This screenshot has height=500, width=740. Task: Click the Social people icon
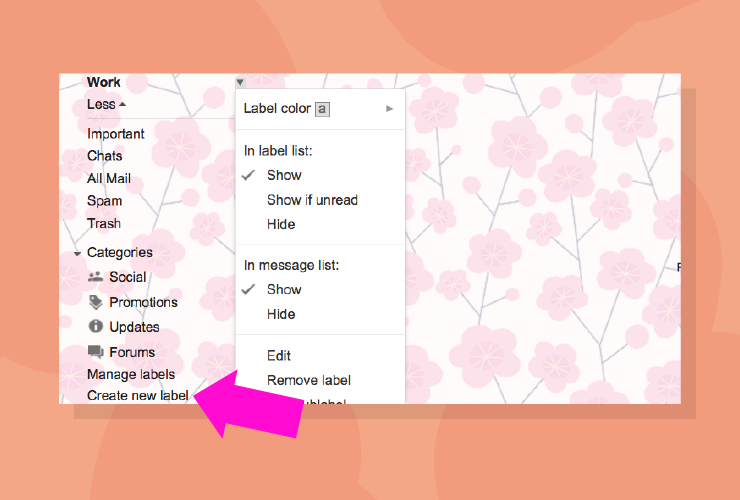pos(95,277)
